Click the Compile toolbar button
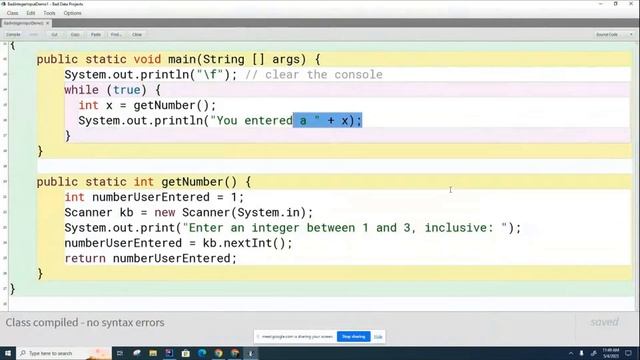Image resolution: width=640 pixels, height=360 pixels. tap(13, 35)
